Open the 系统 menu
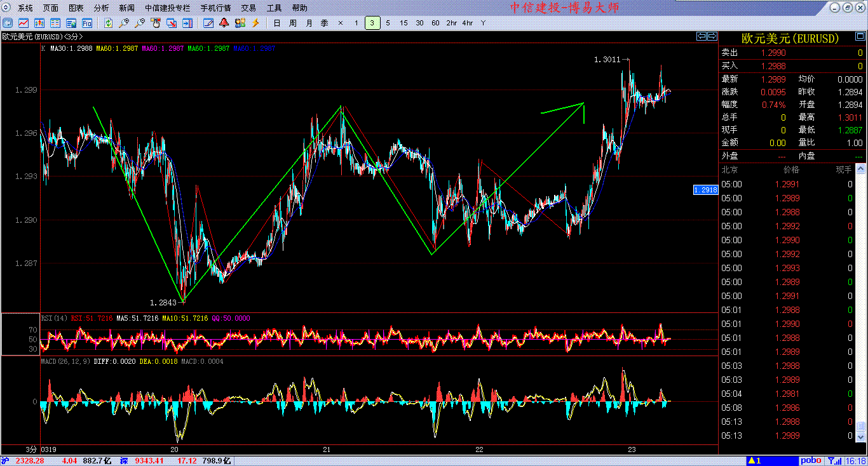This screenshot has width=868, height=466. tap(25, 8)
